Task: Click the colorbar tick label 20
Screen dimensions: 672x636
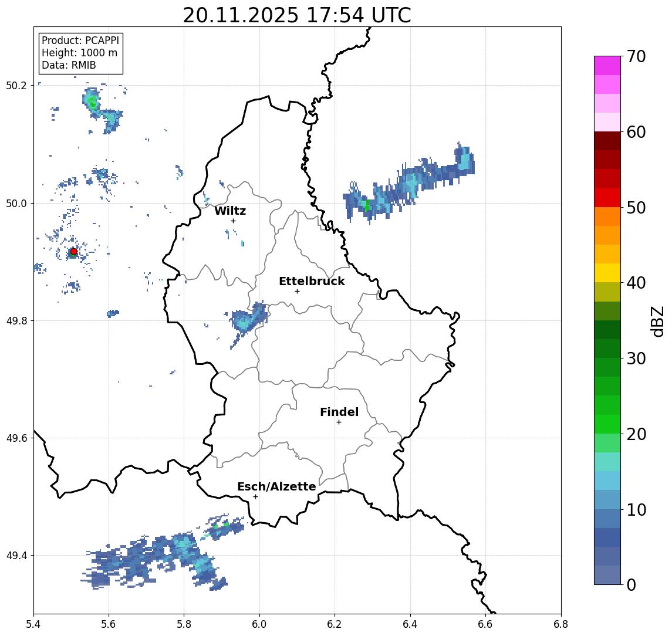Action: [x=636, y=434]
